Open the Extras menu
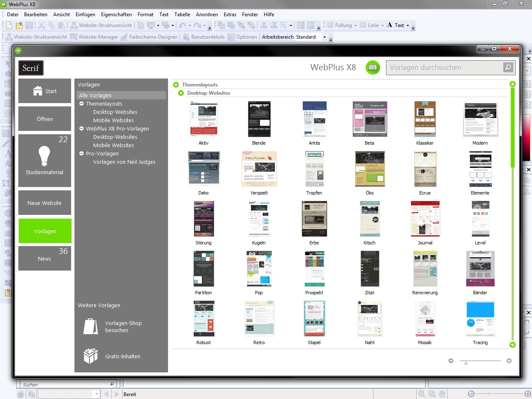The height and width of the screenshot is (399, 532). pyautogui.click(x=230, y=14)
